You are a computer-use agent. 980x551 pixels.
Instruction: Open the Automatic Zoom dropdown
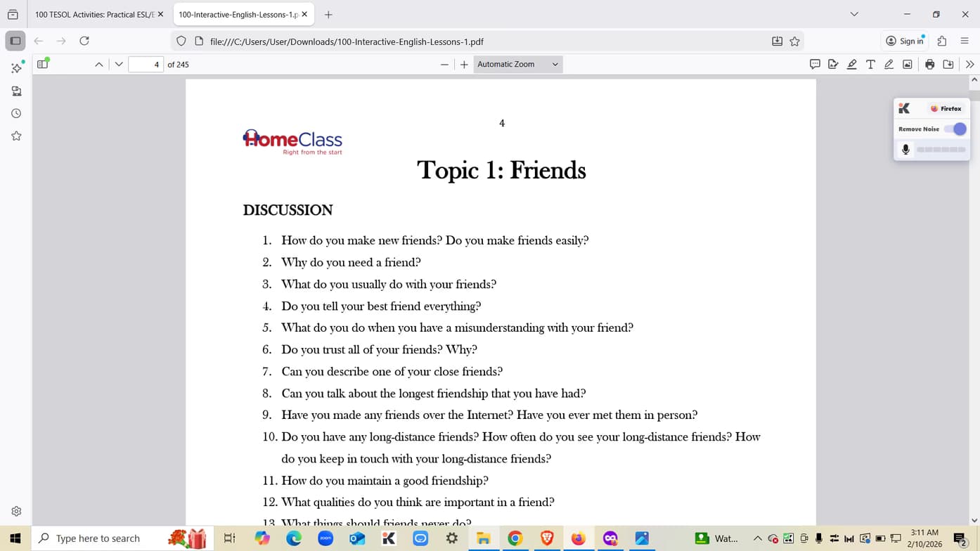[x=518, y=64]
